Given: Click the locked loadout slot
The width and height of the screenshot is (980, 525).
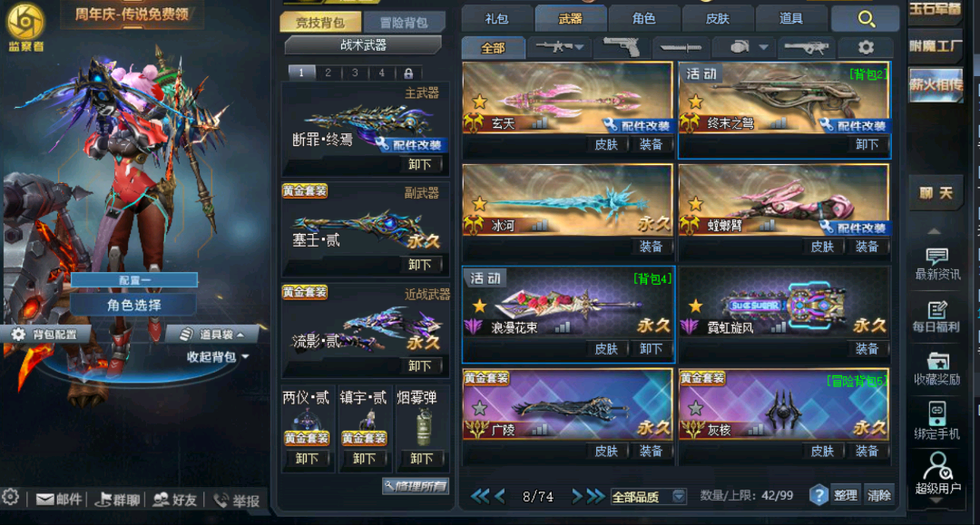Looking at the screenshot, I should [408, 73].
